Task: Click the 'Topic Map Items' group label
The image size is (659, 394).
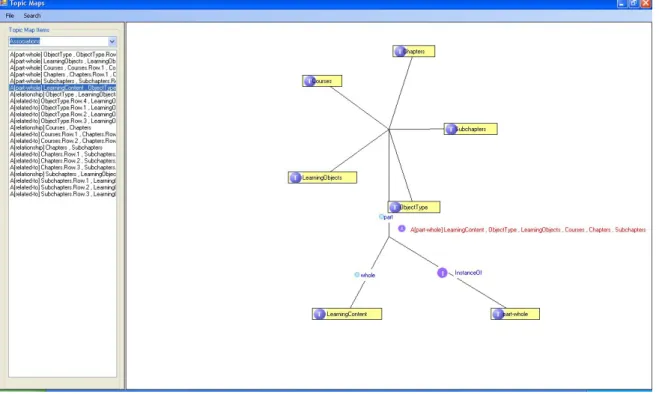Action: 29,30
